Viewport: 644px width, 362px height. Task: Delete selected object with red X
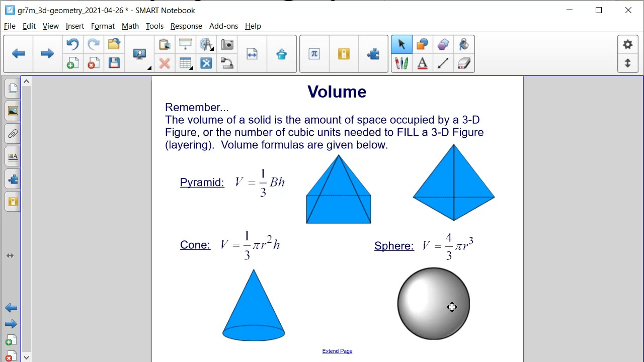[165, 63]
